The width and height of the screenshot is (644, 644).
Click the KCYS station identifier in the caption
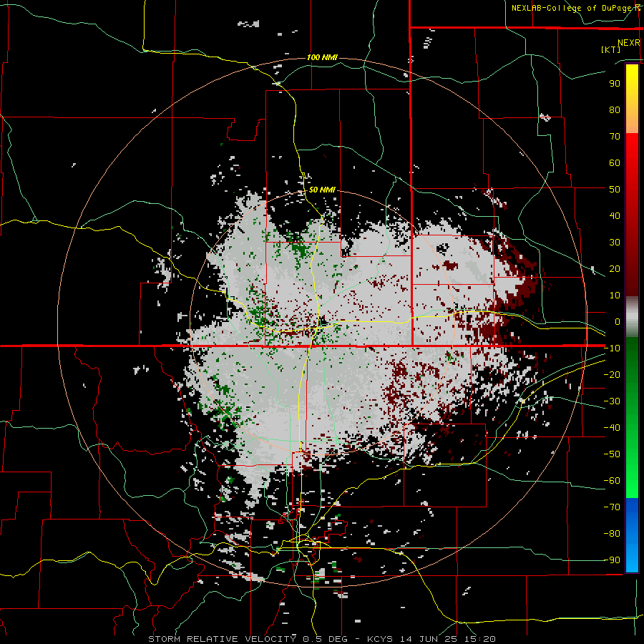click(x=380, y=639)
